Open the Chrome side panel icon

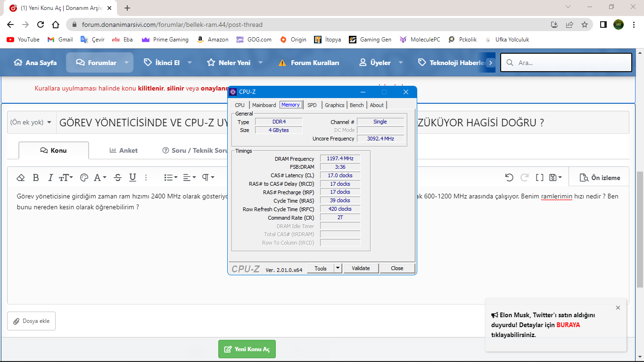click(603, 25)
